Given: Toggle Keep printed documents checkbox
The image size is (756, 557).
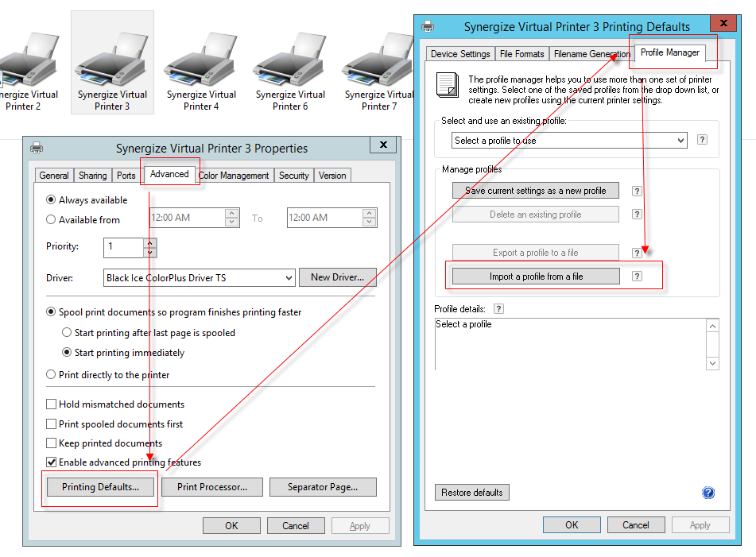Looking at the screenshot, I should click(51, 443).
